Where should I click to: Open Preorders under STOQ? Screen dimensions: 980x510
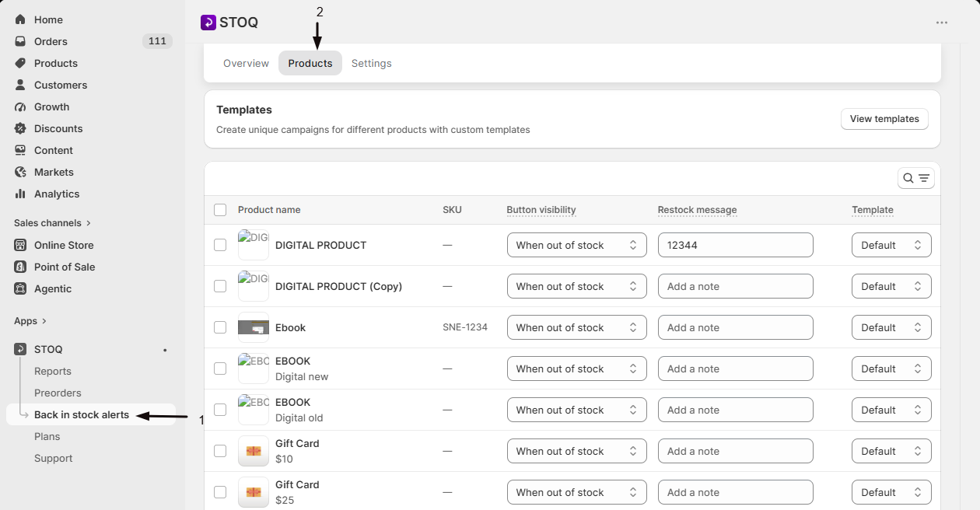pos(58,393)
